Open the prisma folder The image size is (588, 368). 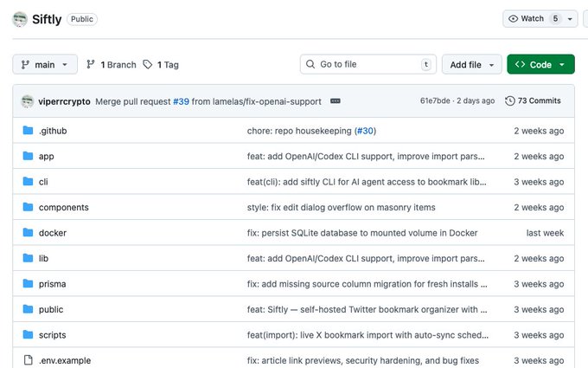[52, 284]
